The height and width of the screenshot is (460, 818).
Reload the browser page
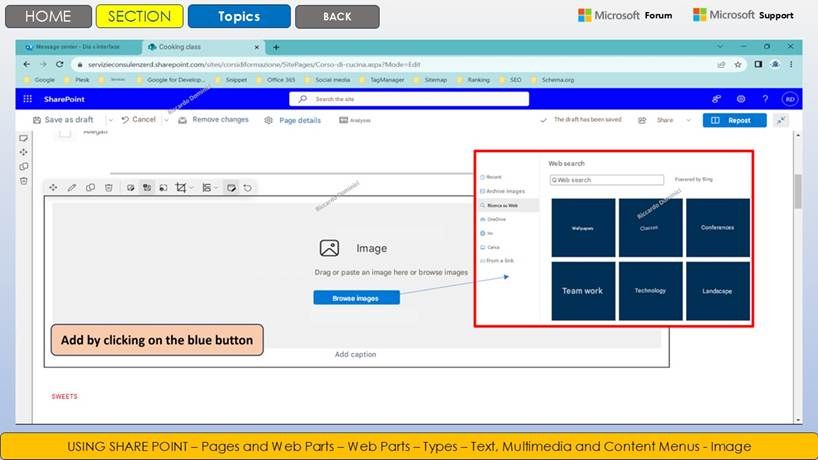(59, 64)
